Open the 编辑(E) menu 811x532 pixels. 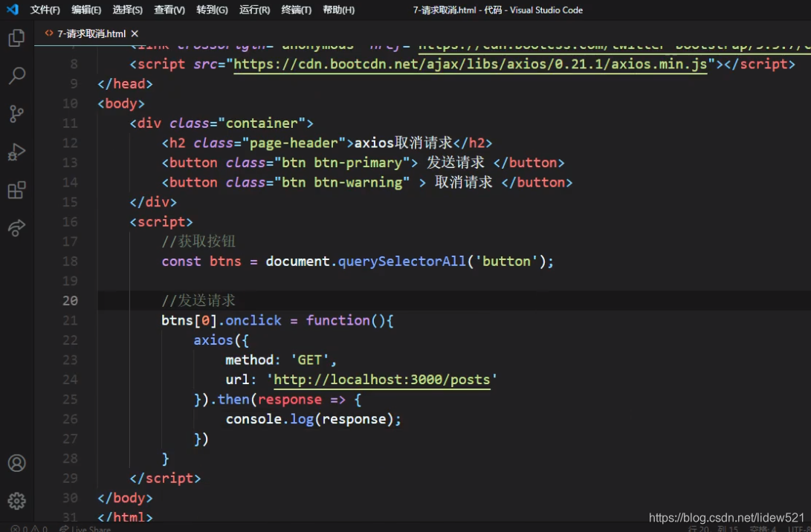86,10
